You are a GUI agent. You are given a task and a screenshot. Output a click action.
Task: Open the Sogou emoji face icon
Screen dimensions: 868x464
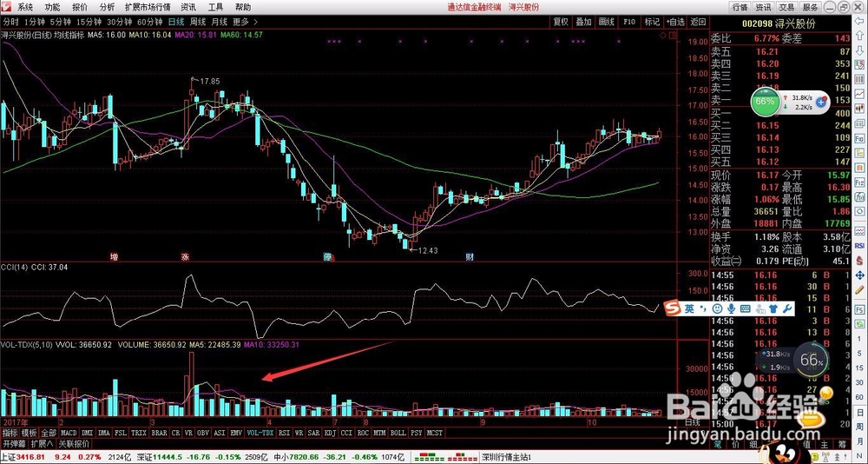coord(718,308)
